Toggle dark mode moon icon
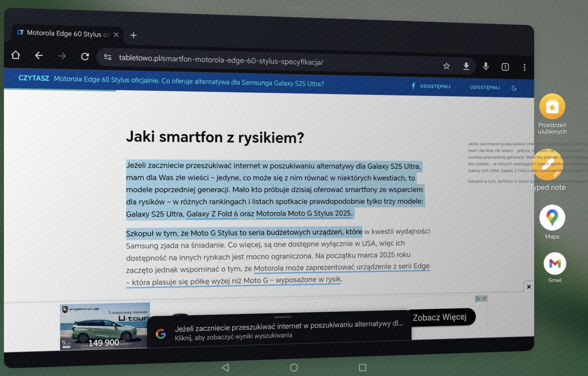Screen dimensions: 588x376 [x=514, y=88]
